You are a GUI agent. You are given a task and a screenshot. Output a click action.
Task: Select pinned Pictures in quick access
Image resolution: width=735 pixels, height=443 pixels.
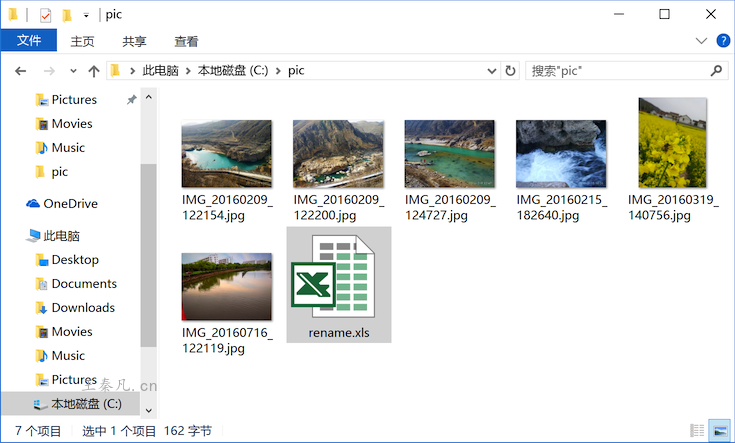(x=74, y=99)
